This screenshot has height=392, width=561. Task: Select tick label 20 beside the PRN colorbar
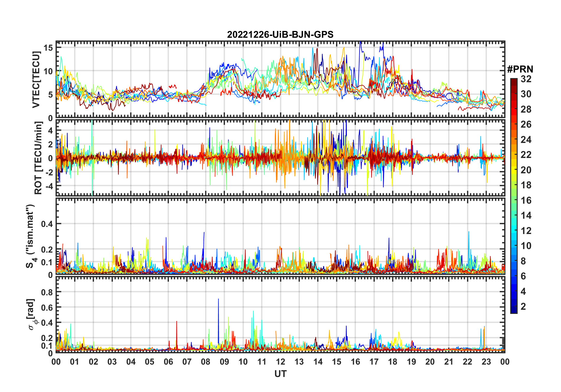526,170
